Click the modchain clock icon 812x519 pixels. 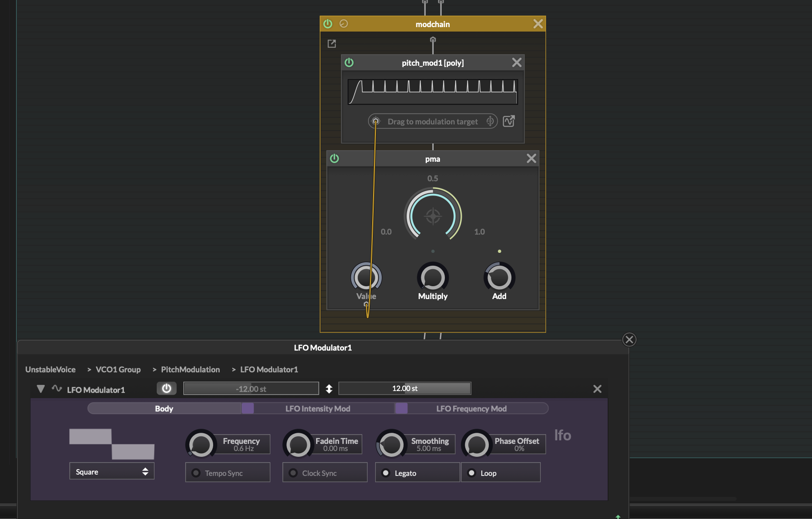[x=344, y=24]
